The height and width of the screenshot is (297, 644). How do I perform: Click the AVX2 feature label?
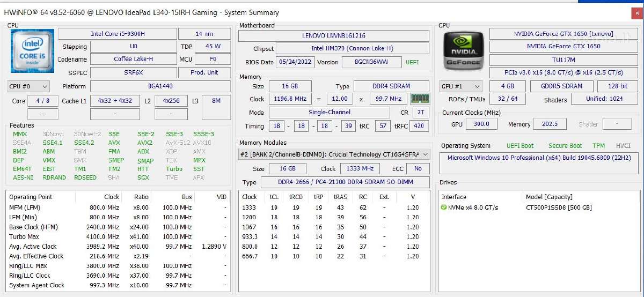coord(145,143)
